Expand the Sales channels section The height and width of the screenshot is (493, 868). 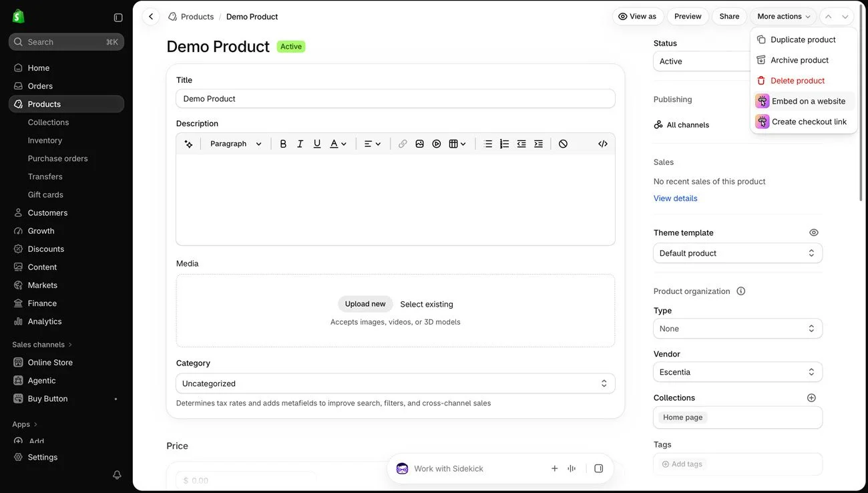point(42,345)
